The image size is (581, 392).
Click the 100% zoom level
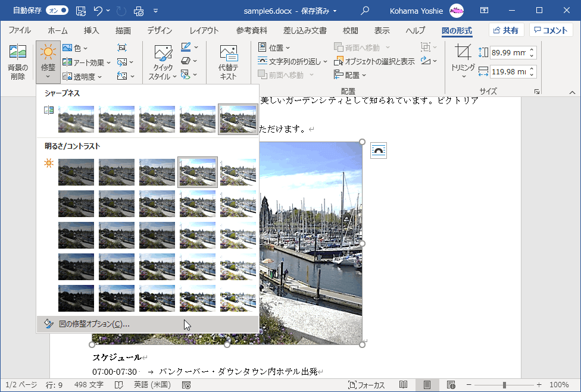point(559,385)
